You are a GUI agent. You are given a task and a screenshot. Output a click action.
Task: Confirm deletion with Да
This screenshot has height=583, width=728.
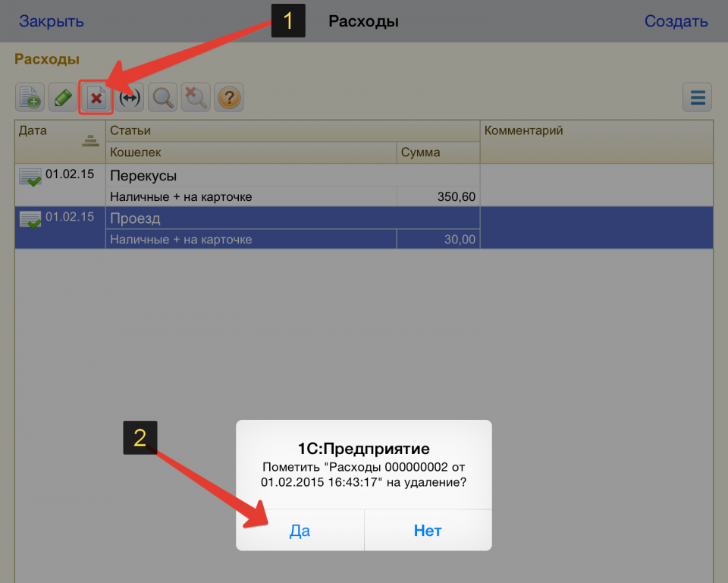click(300, 530)
